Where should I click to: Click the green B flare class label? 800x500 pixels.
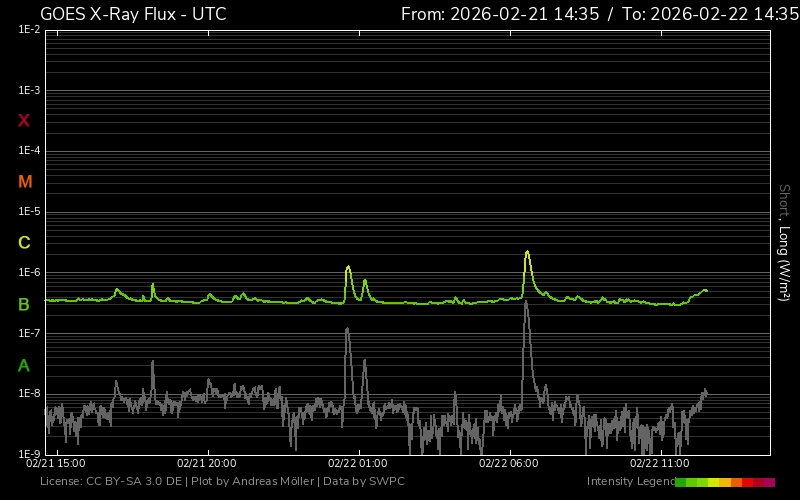[x=24, y=304]
